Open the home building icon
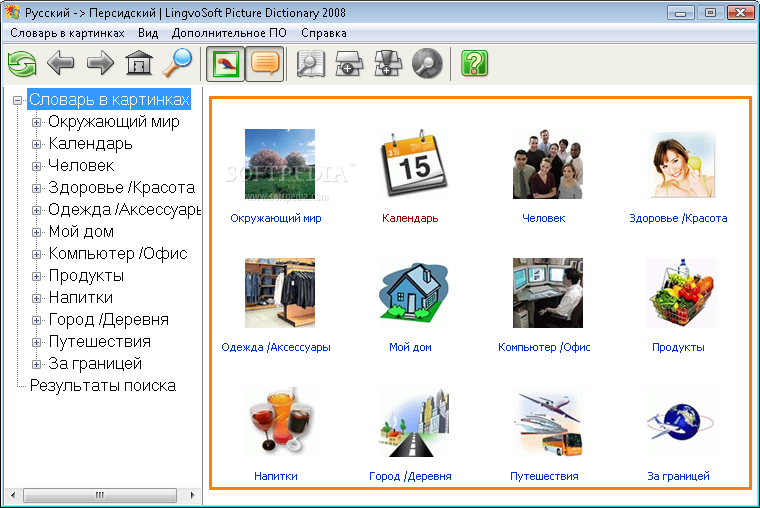The height and width of the screenshot is (508, 760). point(139,64)
